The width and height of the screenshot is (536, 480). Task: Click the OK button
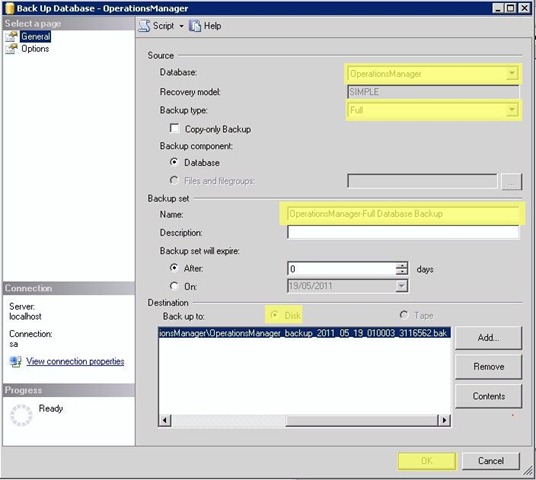tap(427, 461)
